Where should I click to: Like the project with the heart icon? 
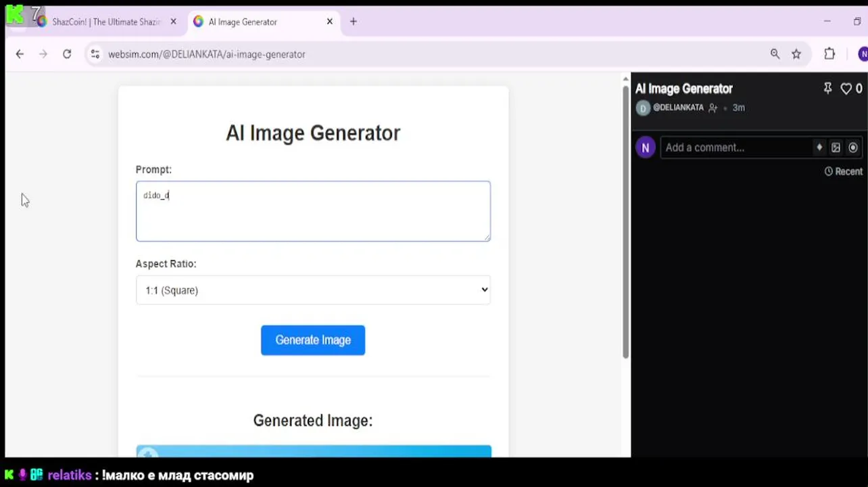(846, 89)
